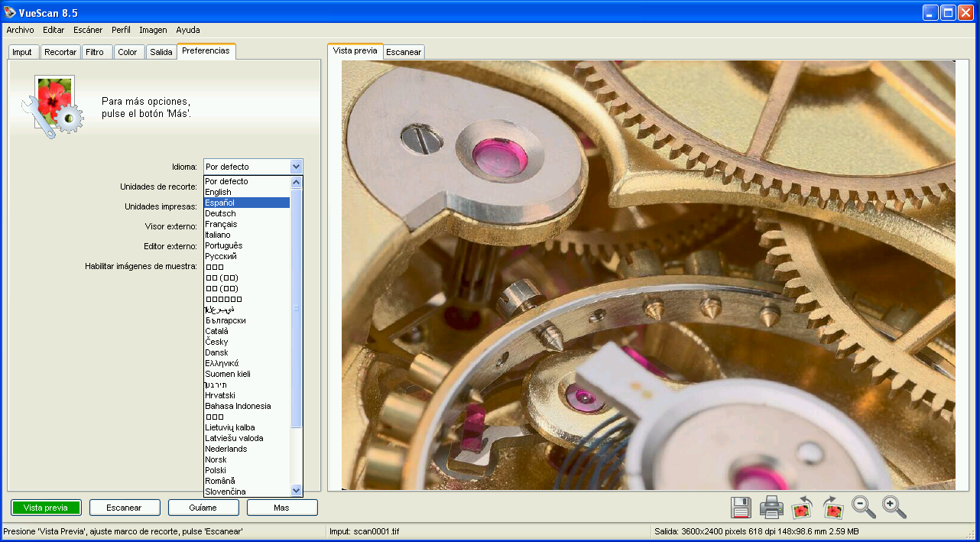This screenshot has width=980, height=542.
Task: Click the language list scrollbar thumb
Action: pos(297,307)
